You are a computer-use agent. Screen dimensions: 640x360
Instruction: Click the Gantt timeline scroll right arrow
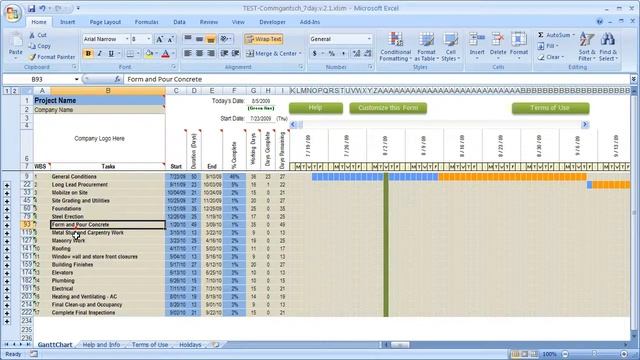pos(585,124)
